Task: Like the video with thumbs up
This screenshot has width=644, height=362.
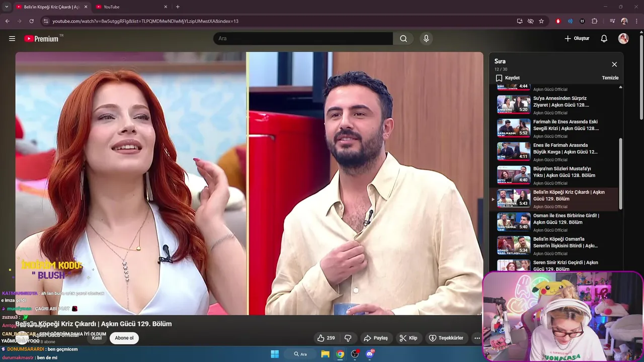Action: pyautogui.click(x=326, y=338)
